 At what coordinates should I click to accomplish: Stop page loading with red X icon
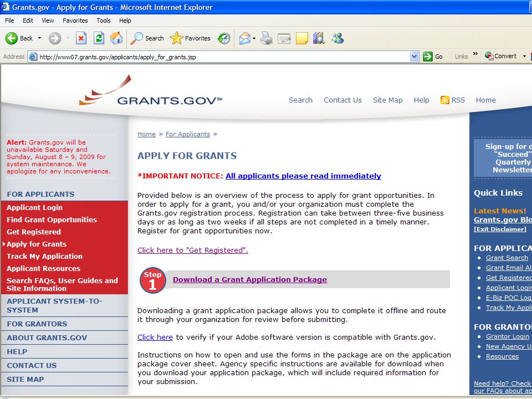click(81, 38)
